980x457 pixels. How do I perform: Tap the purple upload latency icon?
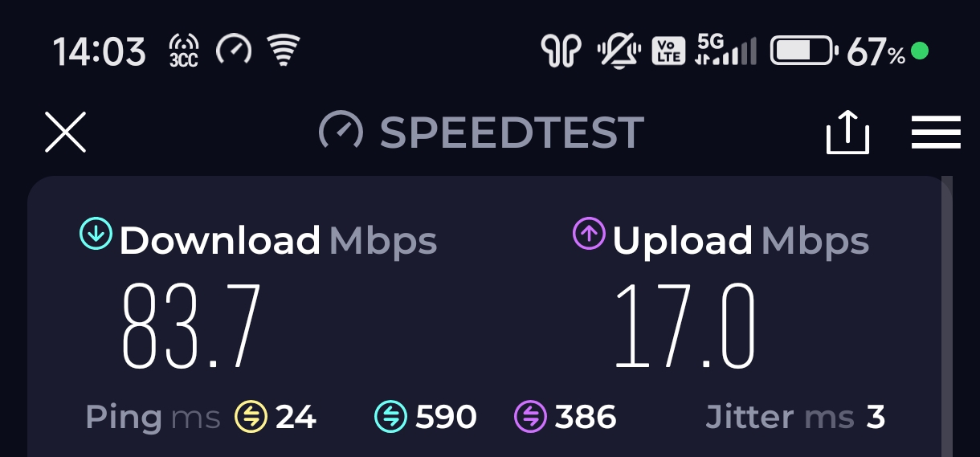point(529,417)
